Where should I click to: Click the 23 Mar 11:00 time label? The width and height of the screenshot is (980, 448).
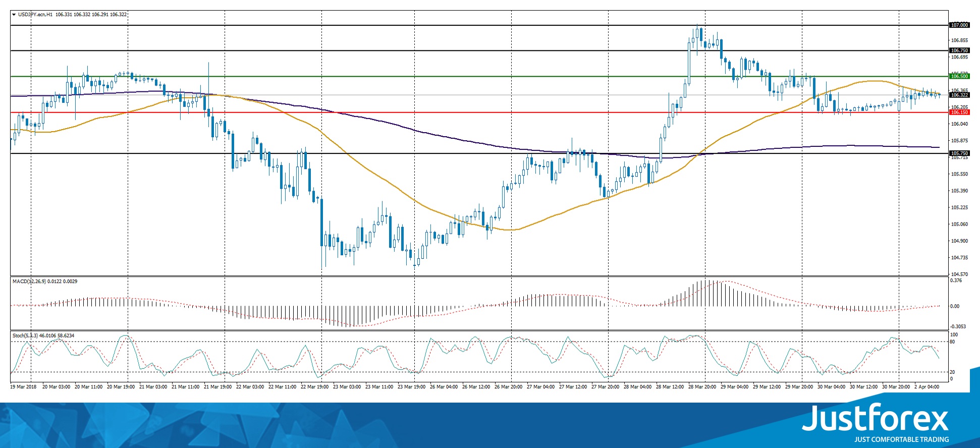379,387
